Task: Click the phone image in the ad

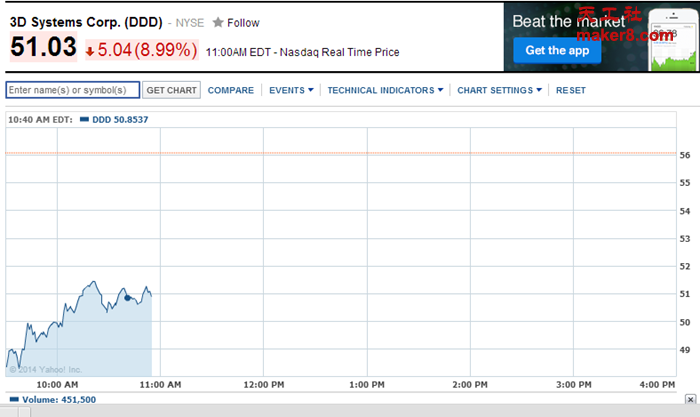Action: [x=672, y=40]
